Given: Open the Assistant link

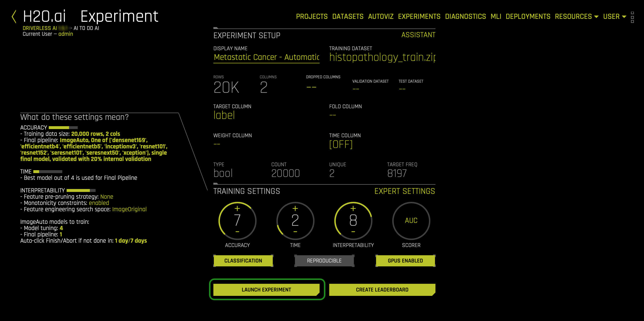Looking at the screenshot, I should tap(418, 35).
